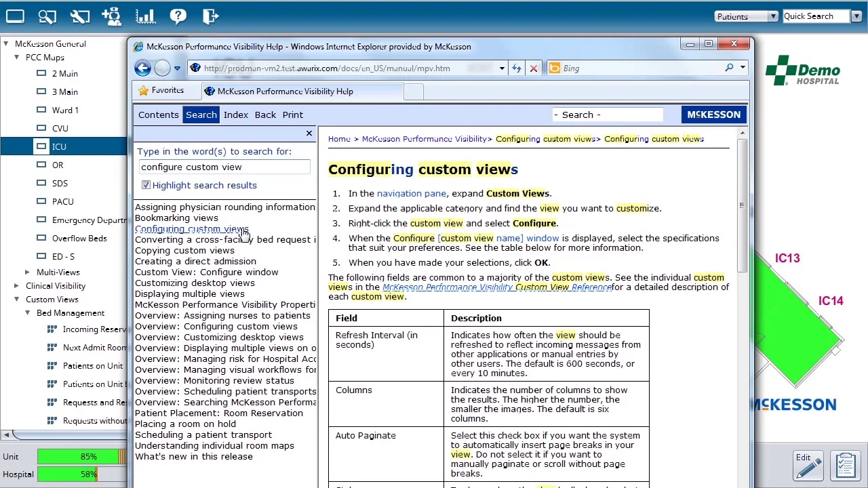Click the Unit 85% occupancy bar

coord(81,457)
